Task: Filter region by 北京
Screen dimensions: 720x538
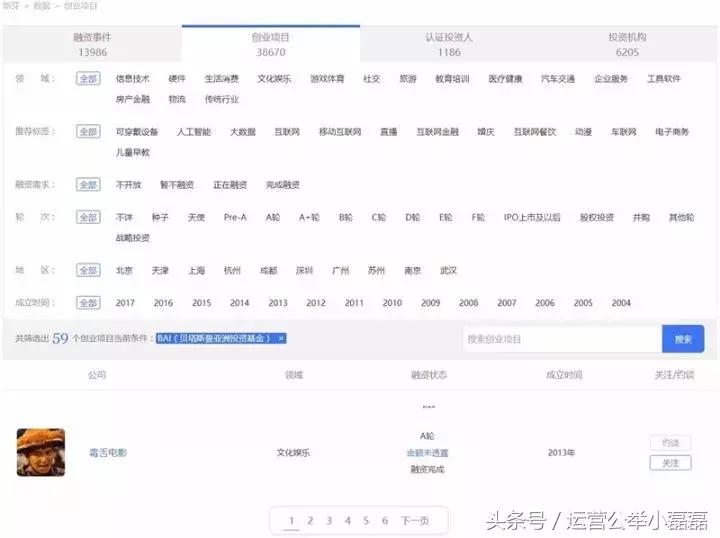Action: (124, 270)
